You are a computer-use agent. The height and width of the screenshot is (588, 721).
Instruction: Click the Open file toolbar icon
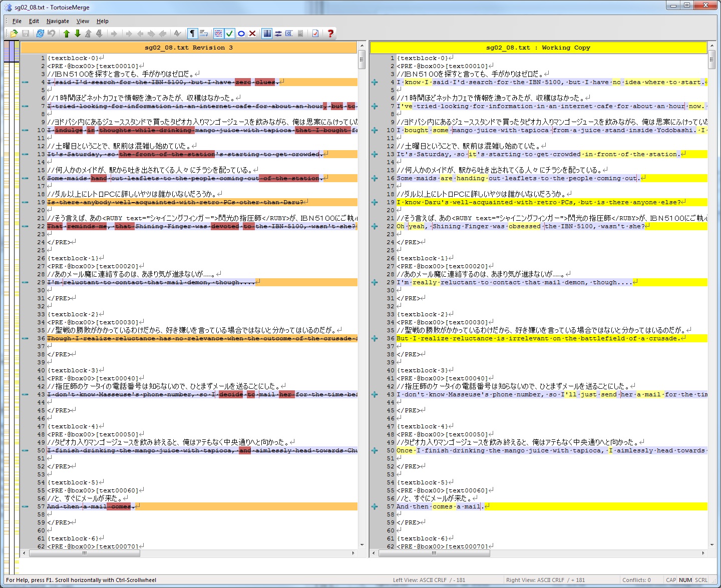[14, 34]
